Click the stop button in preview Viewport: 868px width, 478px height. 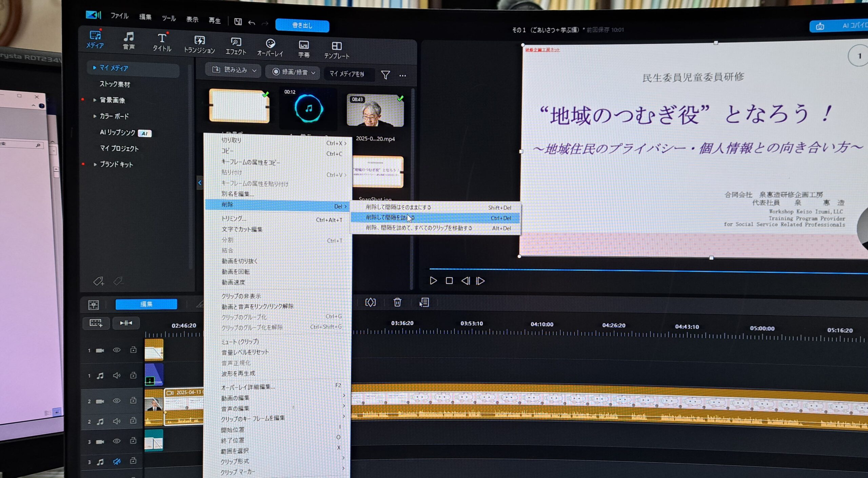click(449, 281)
